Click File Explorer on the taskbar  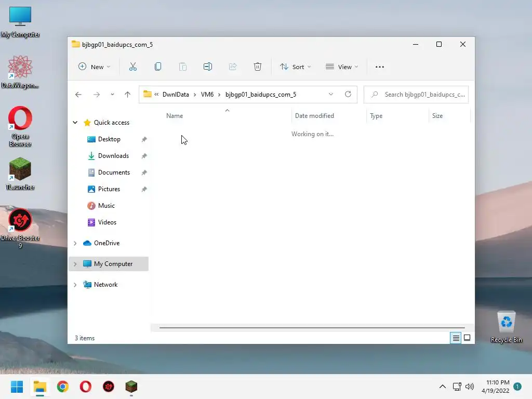point(39,387)
